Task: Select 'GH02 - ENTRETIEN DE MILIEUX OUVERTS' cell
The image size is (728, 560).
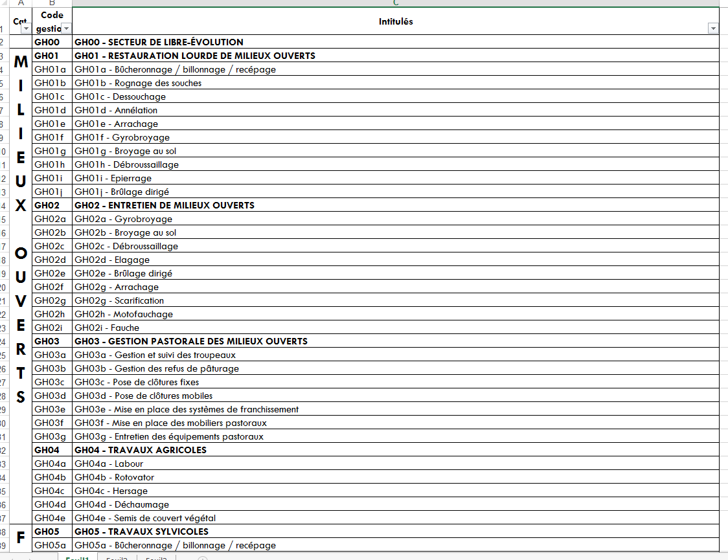Action: (395, 205)
